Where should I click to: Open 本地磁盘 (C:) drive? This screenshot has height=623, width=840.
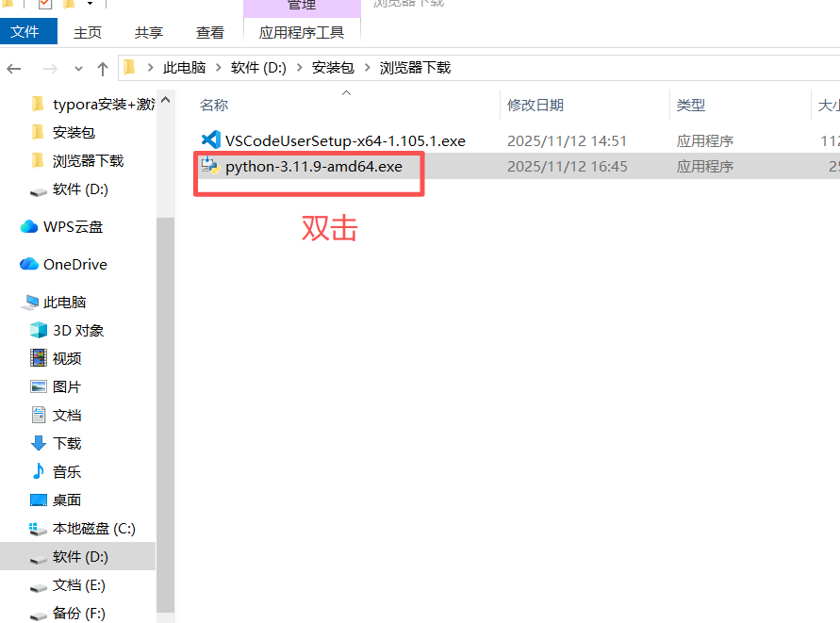pyautogui.click(x=93, y=529)
